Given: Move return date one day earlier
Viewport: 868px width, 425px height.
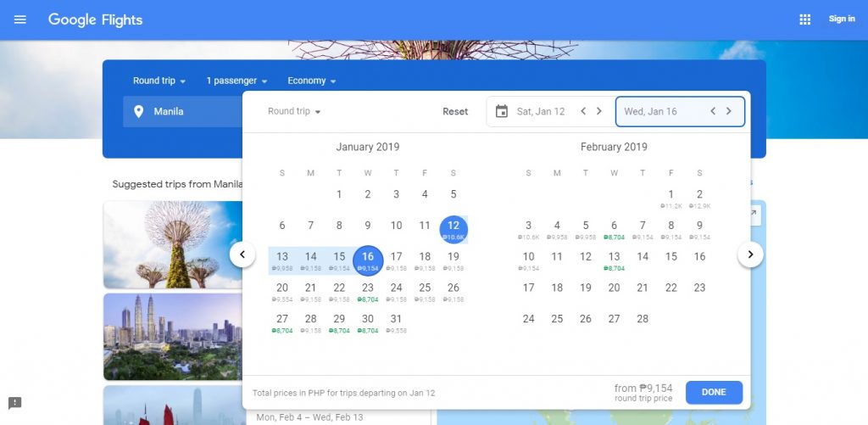Looking at the screenshot, I should (713, 111).
